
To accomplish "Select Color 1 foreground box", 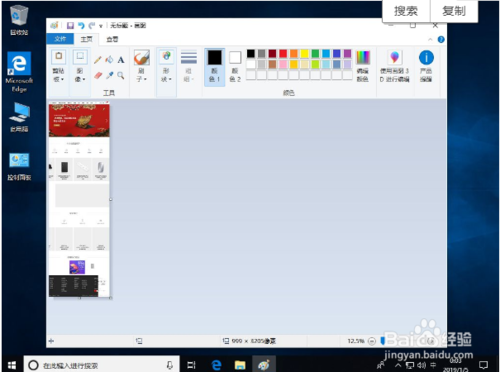I will coord(214,67).
